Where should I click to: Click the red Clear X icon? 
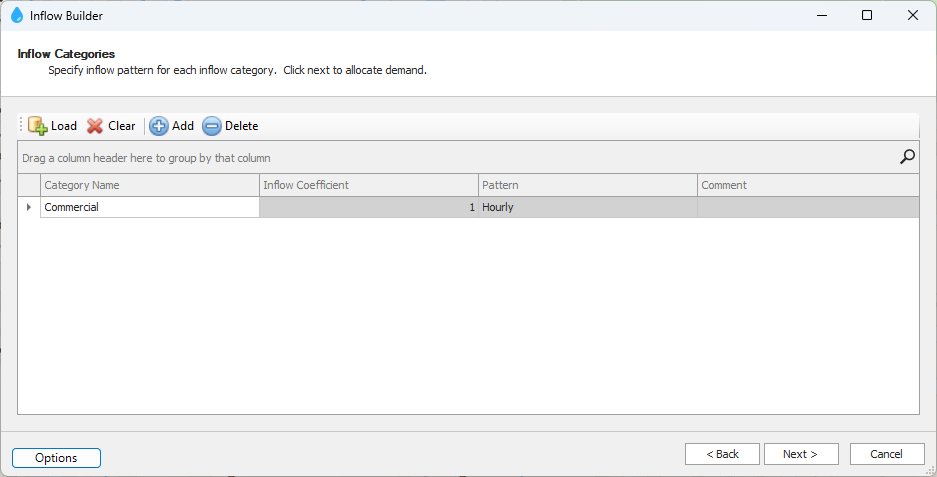[95, 126]
